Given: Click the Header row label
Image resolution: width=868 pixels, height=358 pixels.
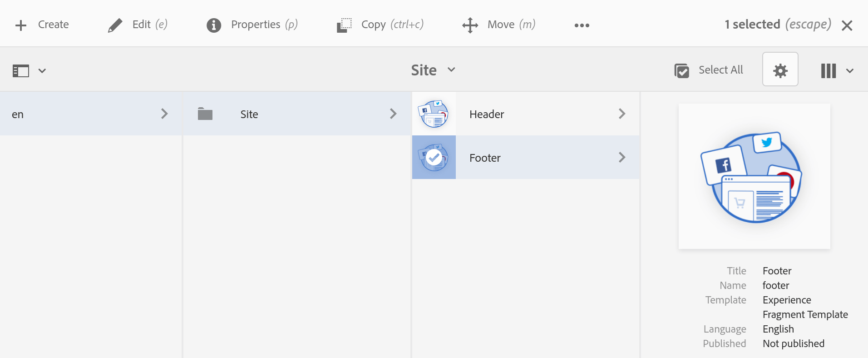Looking at the screenshot, I should (x=487, y=114).
